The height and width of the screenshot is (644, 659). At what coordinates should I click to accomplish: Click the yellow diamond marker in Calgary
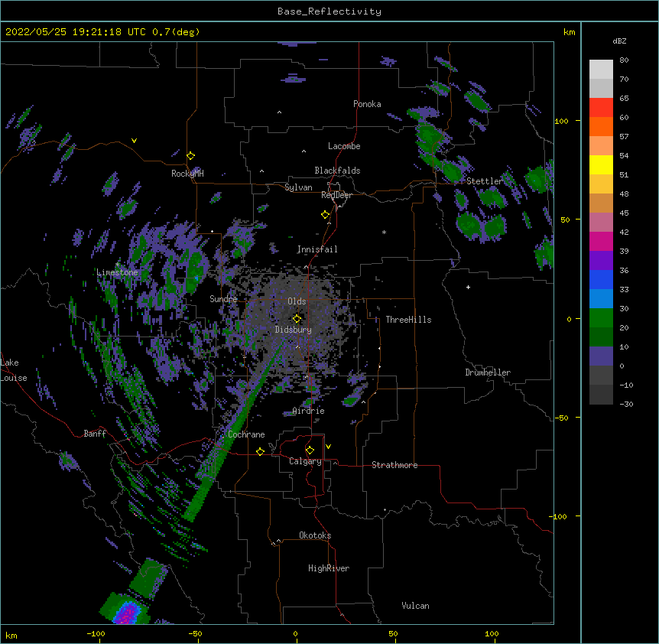(310, 450)
